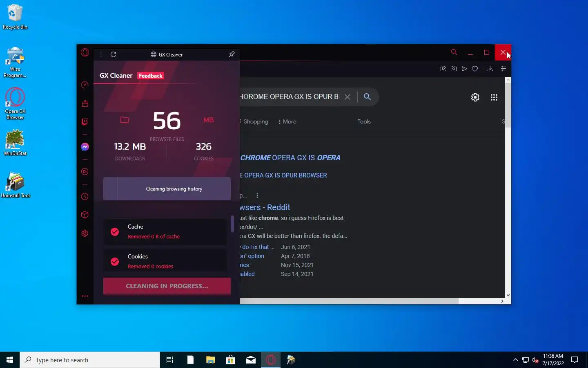
Task: Click the Cleaning browsing history progress bar
Action: [167, 189]
